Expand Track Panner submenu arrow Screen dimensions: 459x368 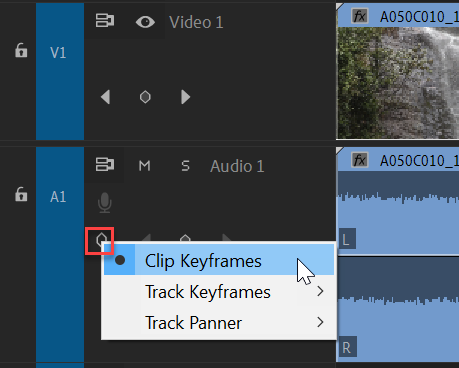pos(320,322)
